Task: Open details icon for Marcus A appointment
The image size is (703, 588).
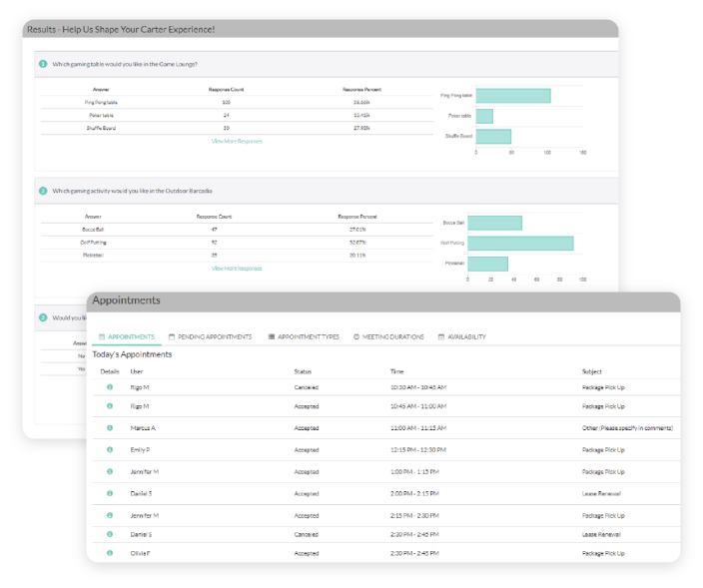Action: pyautogui.click(x=110, y=427)
